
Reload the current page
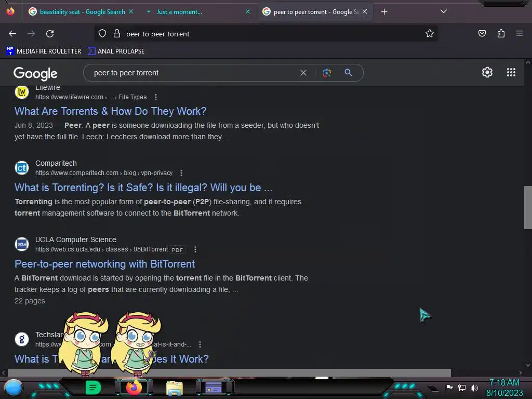pos(50,34)
